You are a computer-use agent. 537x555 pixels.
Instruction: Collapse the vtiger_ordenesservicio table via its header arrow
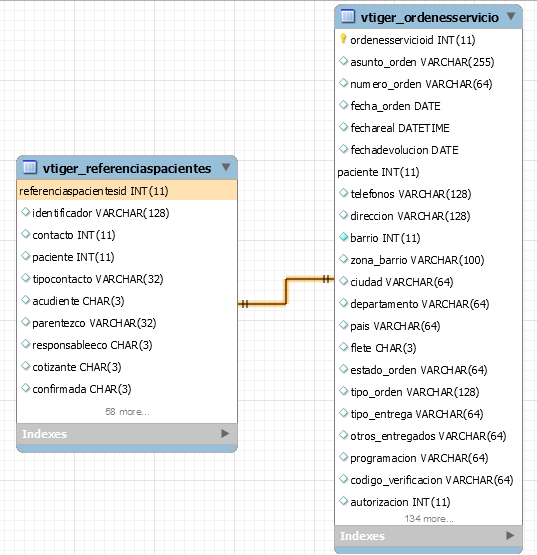tap(511, 16)
